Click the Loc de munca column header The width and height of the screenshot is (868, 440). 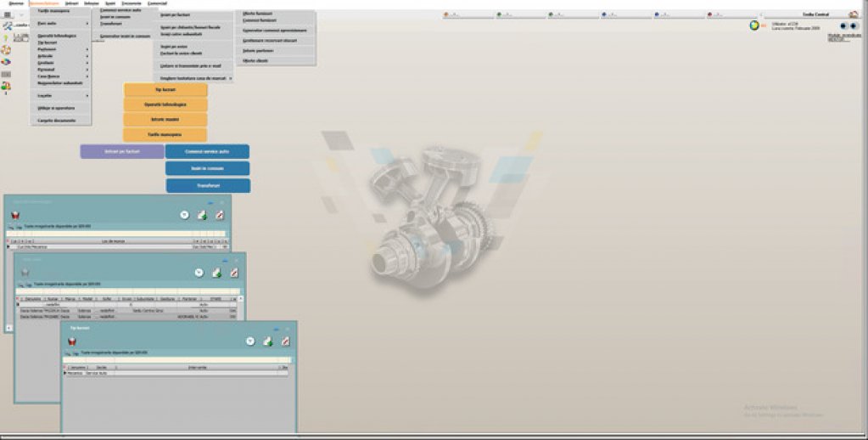pyautogui.click(x=114, y=241)
